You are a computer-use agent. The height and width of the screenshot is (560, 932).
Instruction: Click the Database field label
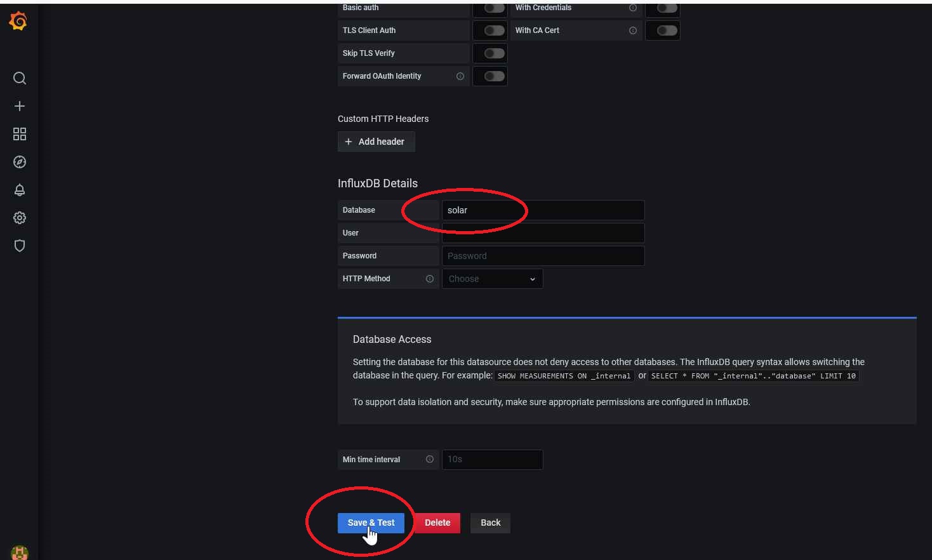pyautogui.click(x=359, y=210)
